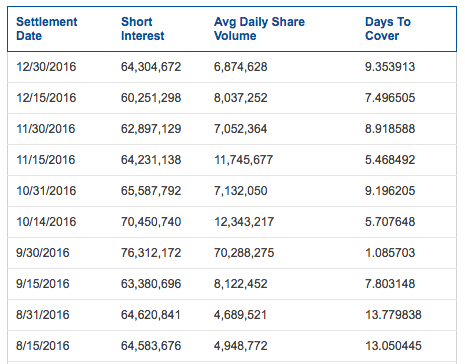Select the 11/15/2016 settlement date cell
The height and width of the screenshot is (364, 465).
46,160
